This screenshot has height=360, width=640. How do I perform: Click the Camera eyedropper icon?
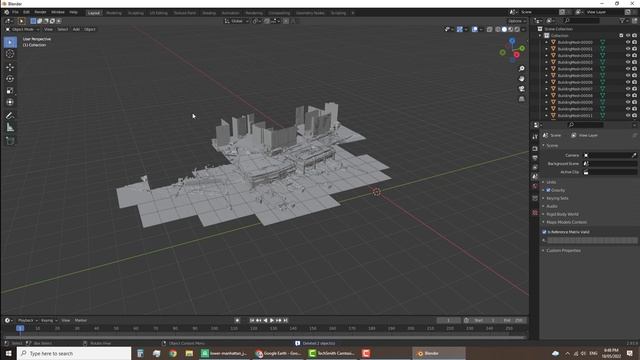tap(634, 155)
